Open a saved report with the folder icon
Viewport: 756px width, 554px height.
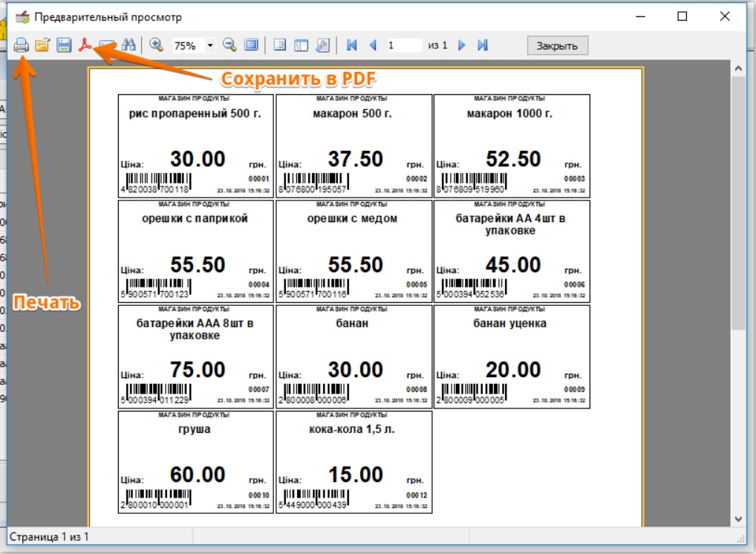pos(42,45)
